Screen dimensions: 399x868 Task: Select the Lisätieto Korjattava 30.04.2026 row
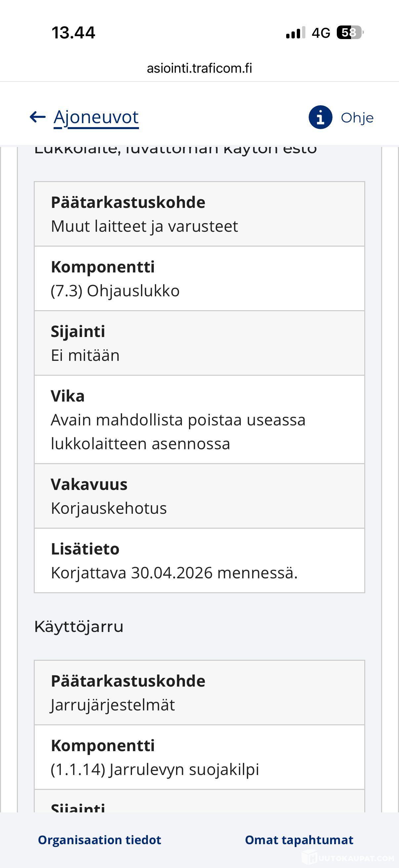pos(199,560)
